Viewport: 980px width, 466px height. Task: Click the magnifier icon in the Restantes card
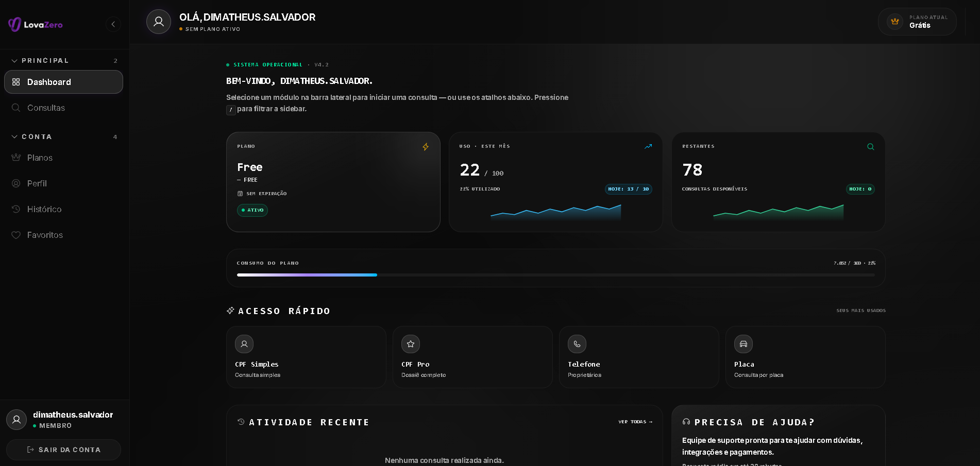click(x=871, y=147)
